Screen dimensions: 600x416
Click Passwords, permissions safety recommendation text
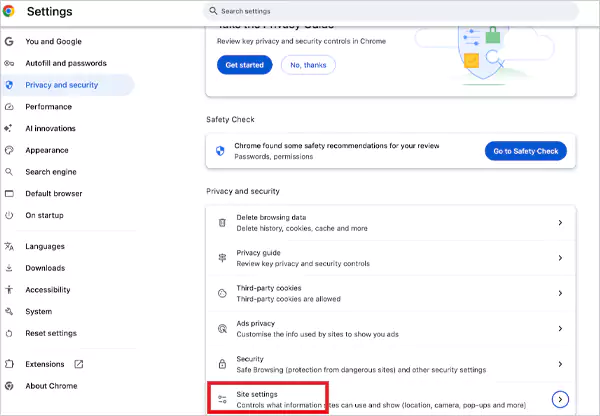(274, 157)
